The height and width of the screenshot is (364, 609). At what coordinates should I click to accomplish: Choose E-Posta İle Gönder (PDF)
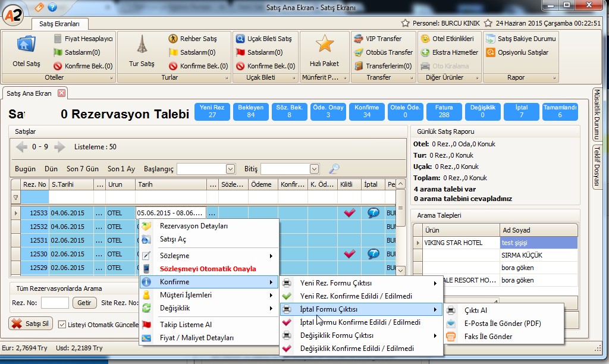[x=504, y=323]
